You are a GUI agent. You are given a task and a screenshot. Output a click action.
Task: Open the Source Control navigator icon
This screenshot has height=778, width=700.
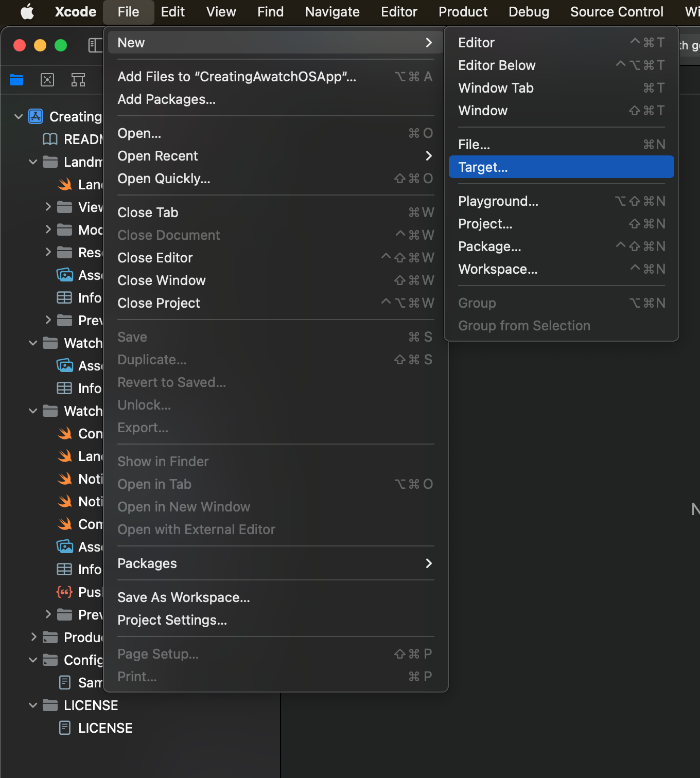[47, 80]
